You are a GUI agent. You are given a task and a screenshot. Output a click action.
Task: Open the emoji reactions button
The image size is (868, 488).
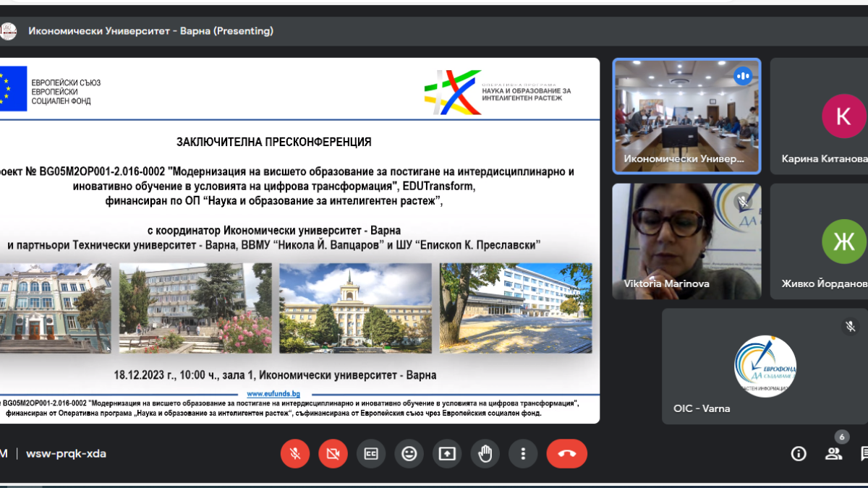tap(409, 453)
